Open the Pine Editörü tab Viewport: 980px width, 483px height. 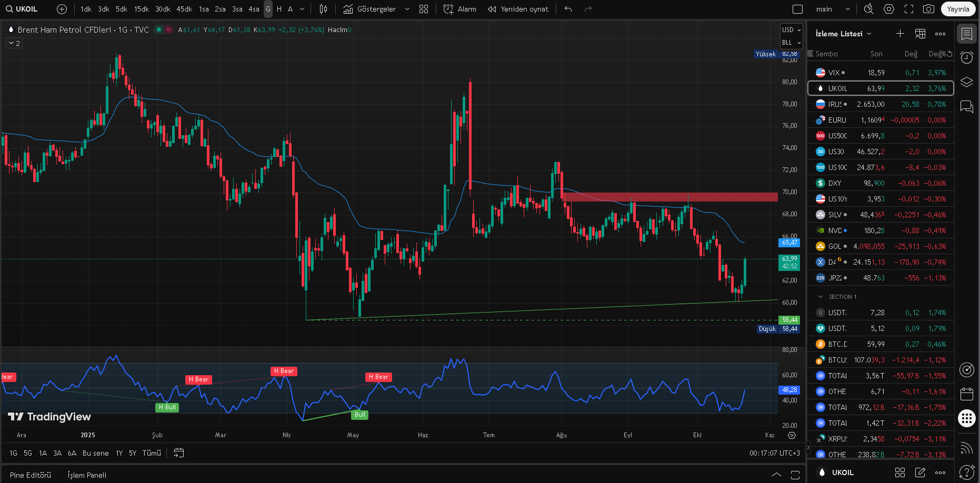coord(31,475)
